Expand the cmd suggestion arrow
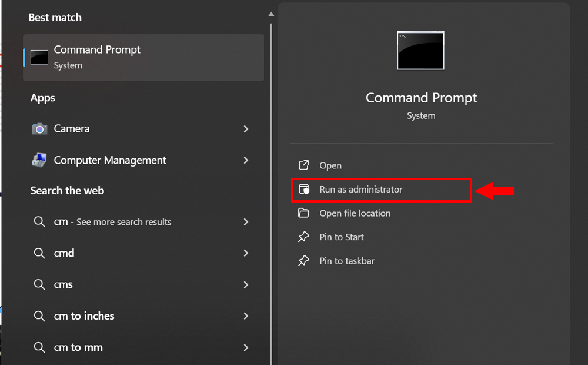Image resolution: width=588 pixels, height=365 pixels. tap(246, 253)
